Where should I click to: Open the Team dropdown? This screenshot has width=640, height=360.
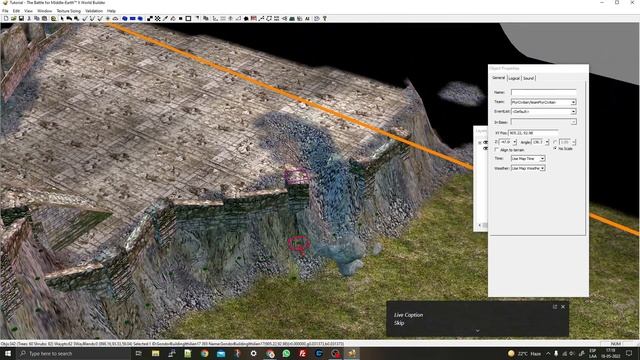[573, 102]
